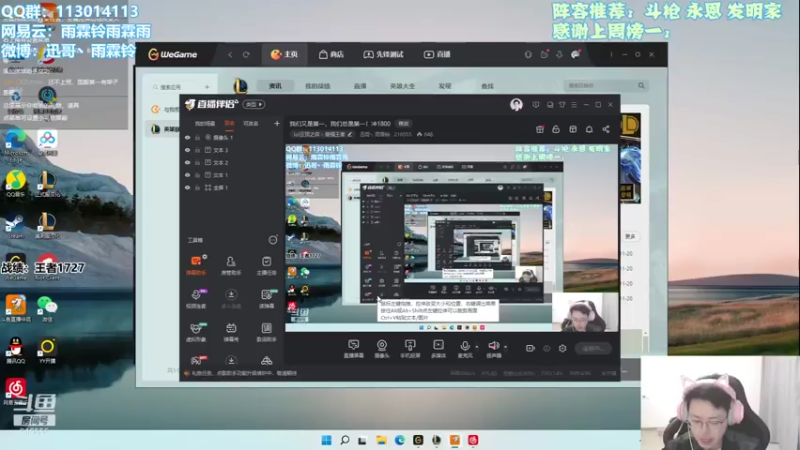The height and width of the screenshot is (450, 800).
Task: Hide the 文本 3 source layer
Action: 187,150
